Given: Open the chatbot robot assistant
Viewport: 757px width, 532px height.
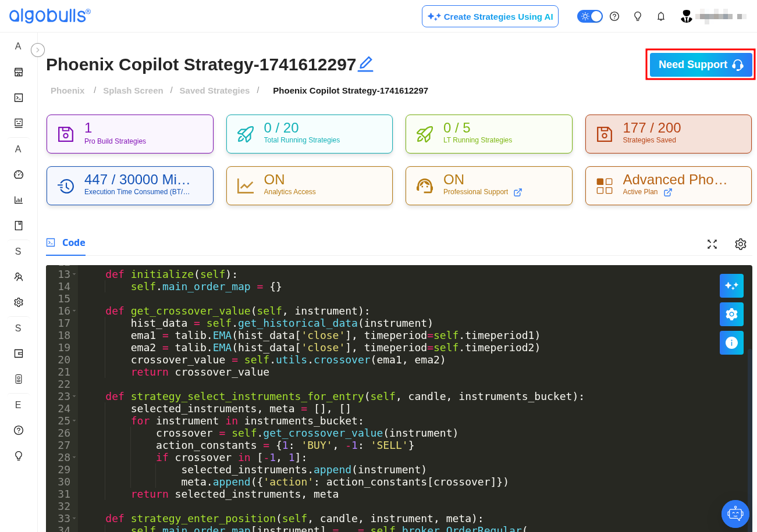Looking at the screenshot, I should coord(735,514).
